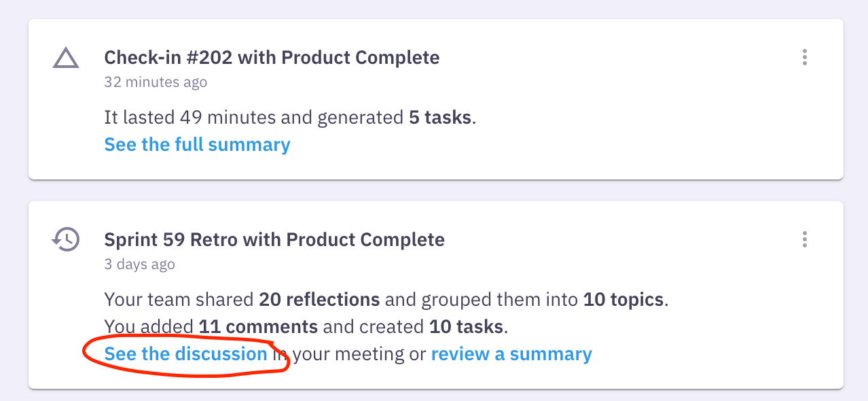Select the history clock icon for Sprint 59 Retro
Image resolution: width=868 pixels, height=401 pixels.
click(65, 239)
